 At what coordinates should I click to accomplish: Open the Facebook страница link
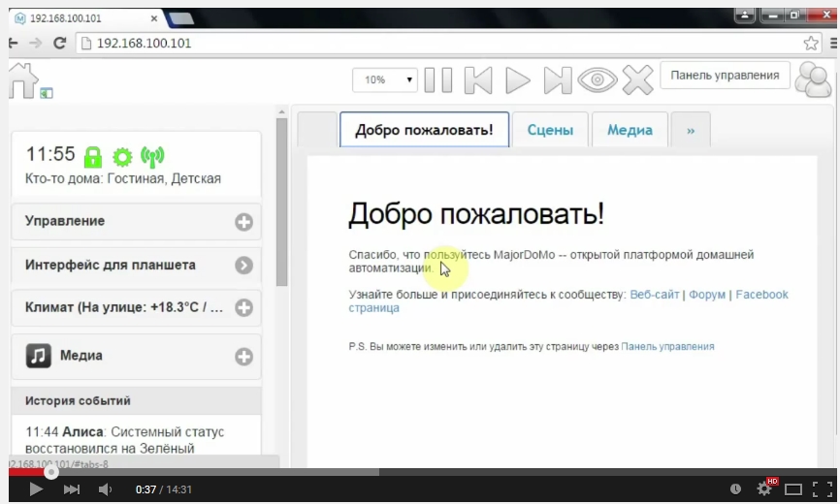(x=761, y=295)
